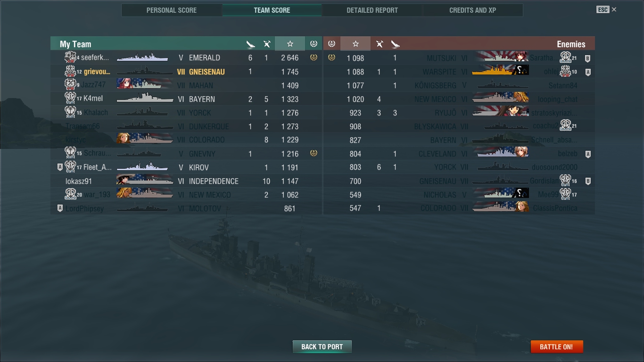The width and height of the screenshot is (644, 362).
Task: Sort Enemies by star XP column
Action: [x=355, y=44]
